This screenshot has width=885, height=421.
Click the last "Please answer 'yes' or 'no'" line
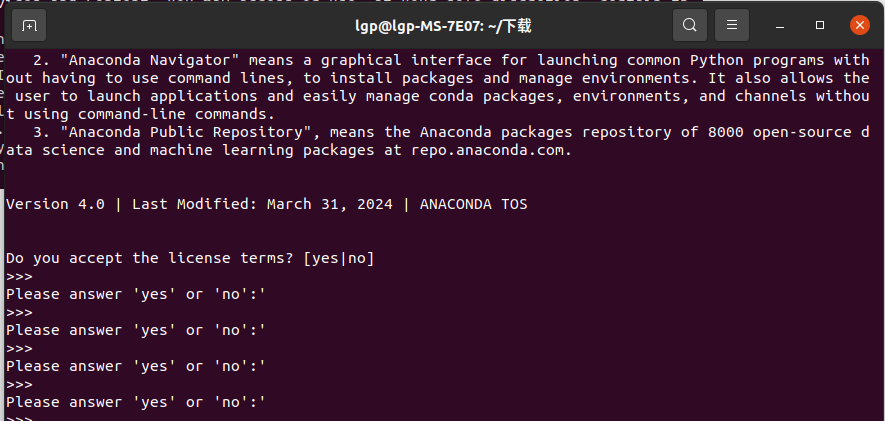[135, 402]
